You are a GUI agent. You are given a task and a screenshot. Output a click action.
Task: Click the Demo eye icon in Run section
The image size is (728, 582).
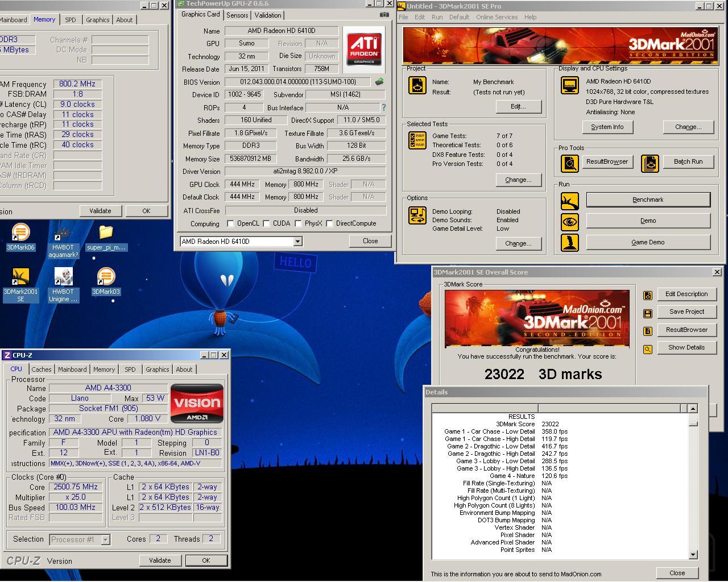[569, 222]
